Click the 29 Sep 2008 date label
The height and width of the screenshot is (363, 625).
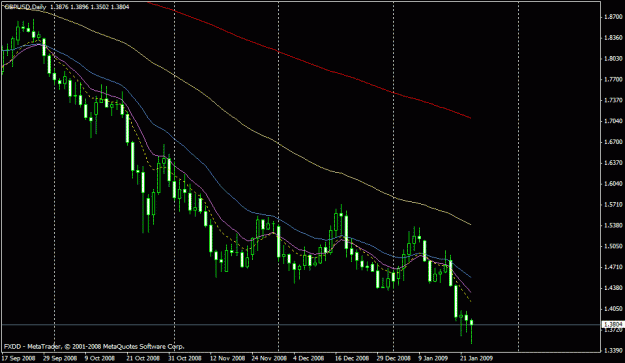click(60, 358)
